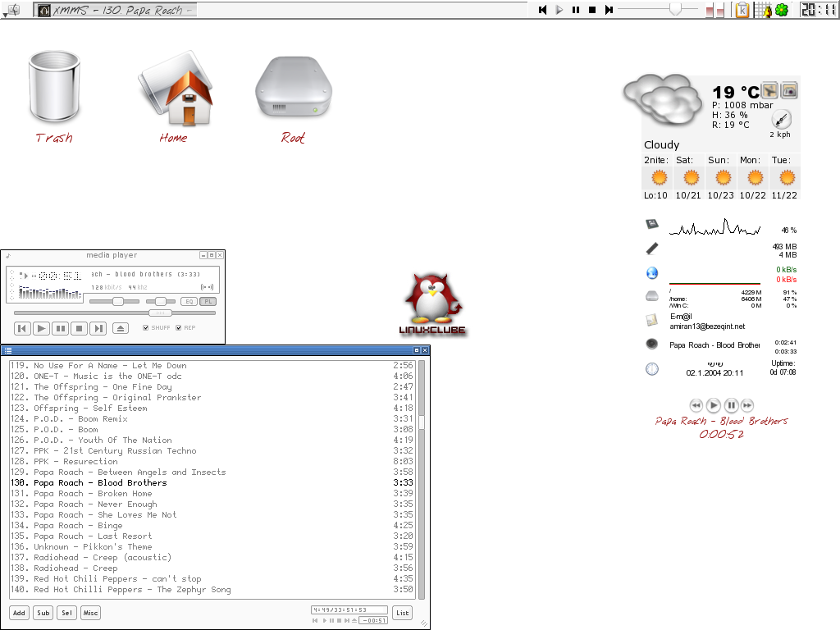
Task: Click the desktop widget fast-forward button
Action: coord(747,405)
